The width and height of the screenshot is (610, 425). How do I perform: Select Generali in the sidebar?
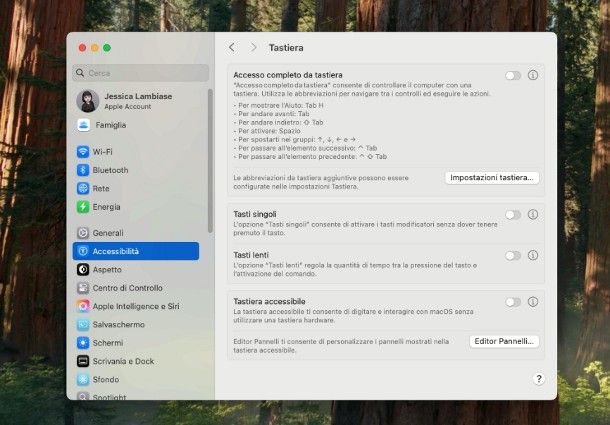pyautogui.click(x=107, y=233)
